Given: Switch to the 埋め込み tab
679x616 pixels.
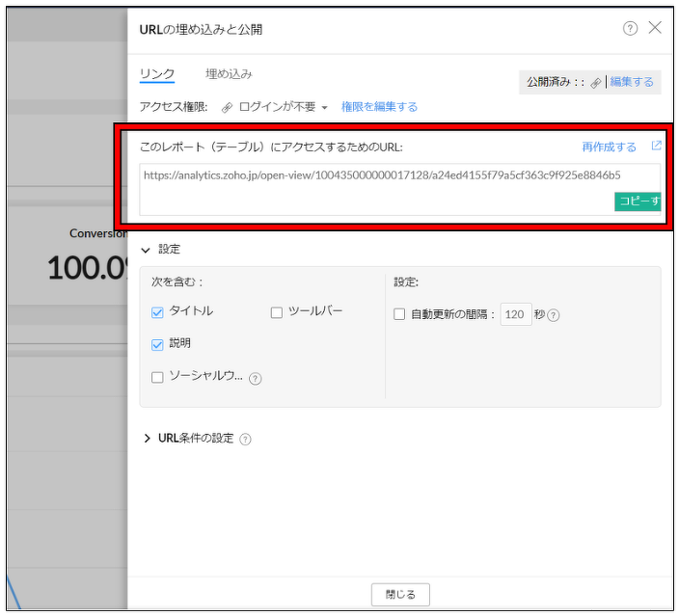Looking at the screenshot, I should [229, 74].
